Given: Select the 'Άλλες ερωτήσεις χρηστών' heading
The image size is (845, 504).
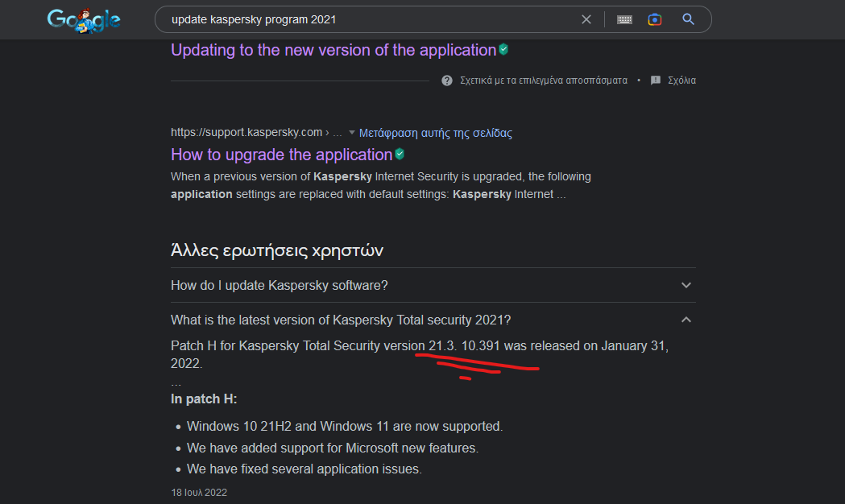Looking at the screenshot, I should [277, 250].
